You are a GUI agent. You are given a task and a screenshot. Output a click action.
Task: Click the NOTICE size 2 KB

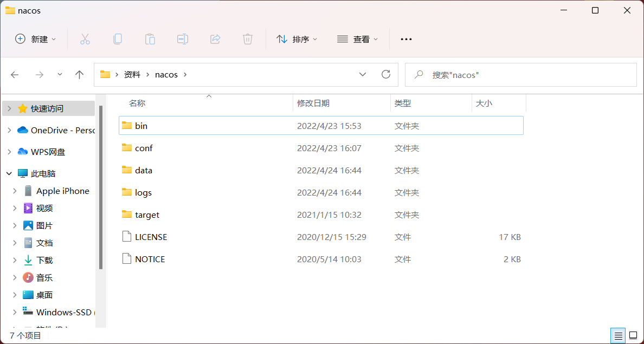click(x=512, y=259)
